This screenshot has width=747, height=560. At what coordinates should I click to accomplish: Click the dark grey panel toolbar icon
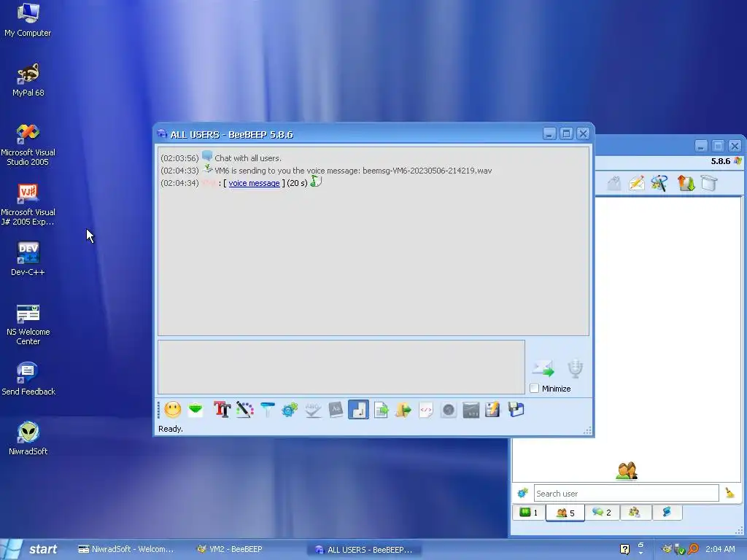pyautogui.click(x=471, y=410)
